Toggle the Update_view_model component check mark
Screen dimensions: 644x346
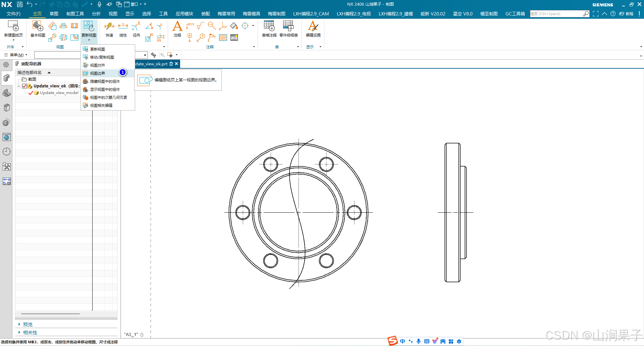[31, 93]
